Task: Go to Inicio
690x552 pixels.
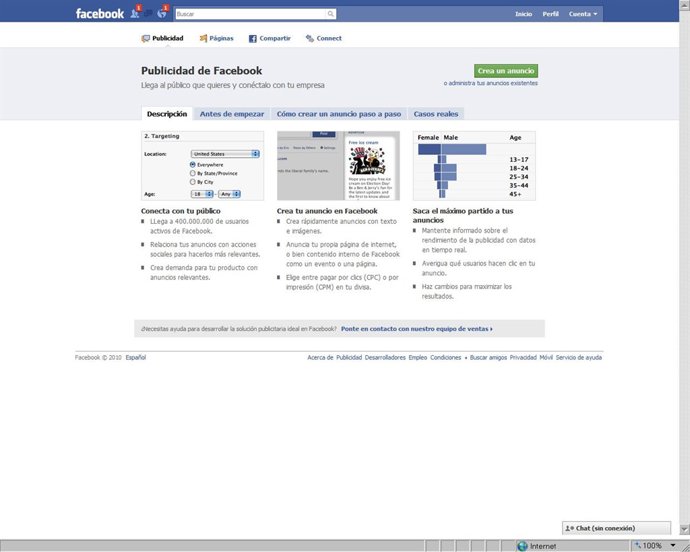Action: pos(524,14)
